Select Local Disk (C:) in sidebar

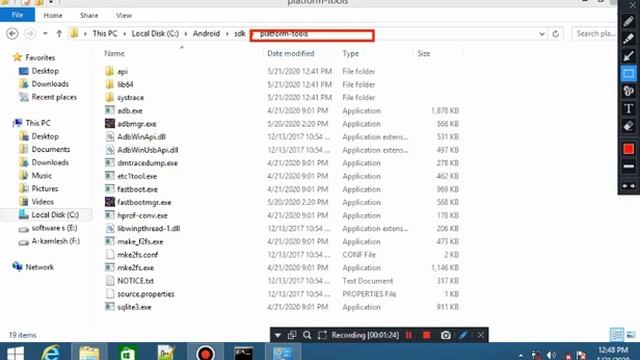pyautogui.click(x=55, y=214)
